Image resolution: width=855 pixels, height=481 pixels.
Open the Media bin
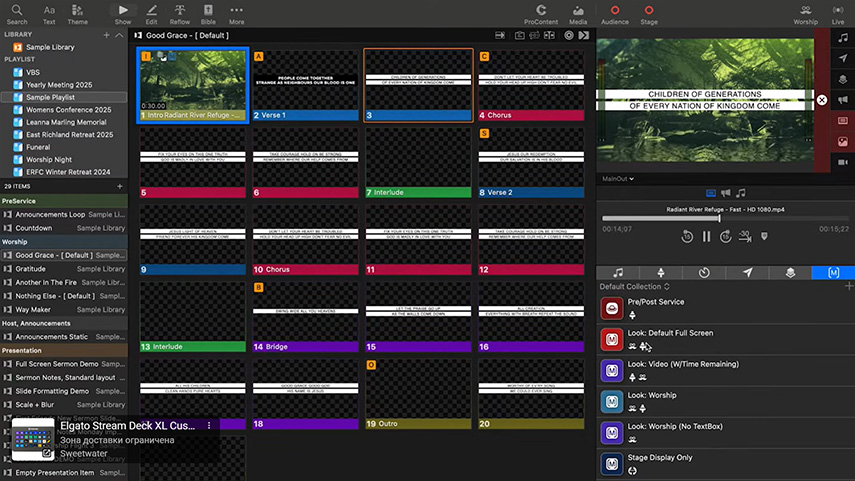click(578, 14)
